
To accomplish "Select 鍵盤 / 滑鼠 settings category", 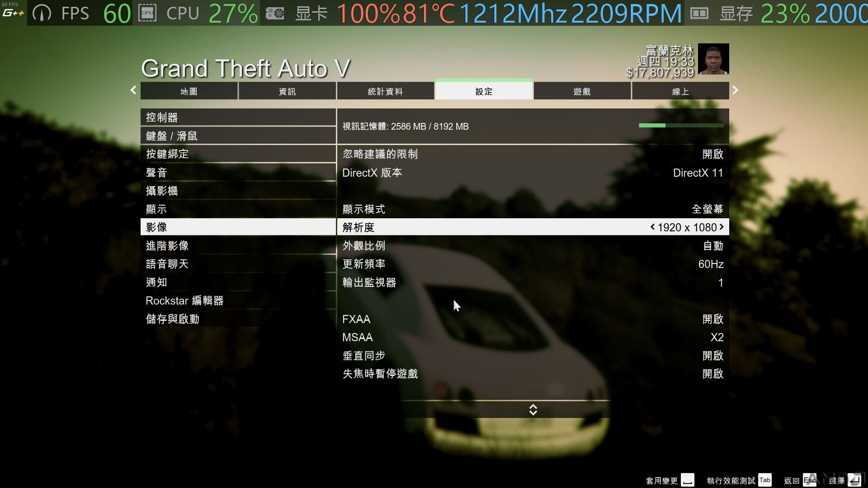I will pos(238,136).
